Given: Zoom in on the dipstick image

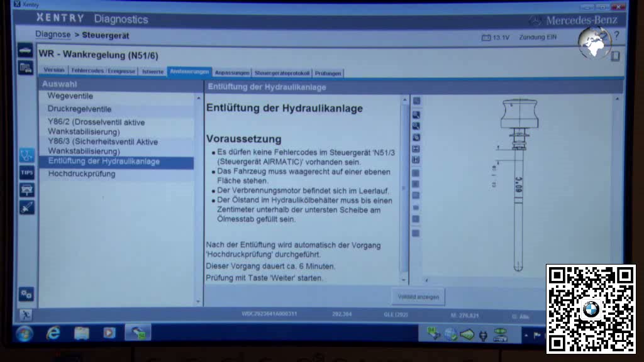Looking at the screenshot, I should (416, 115).
